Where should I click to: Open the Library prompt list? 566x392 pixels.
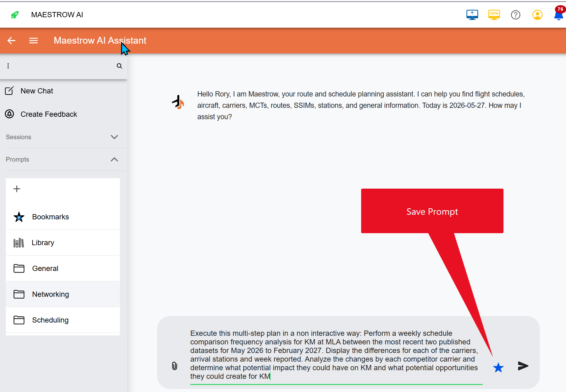[63, 243]
